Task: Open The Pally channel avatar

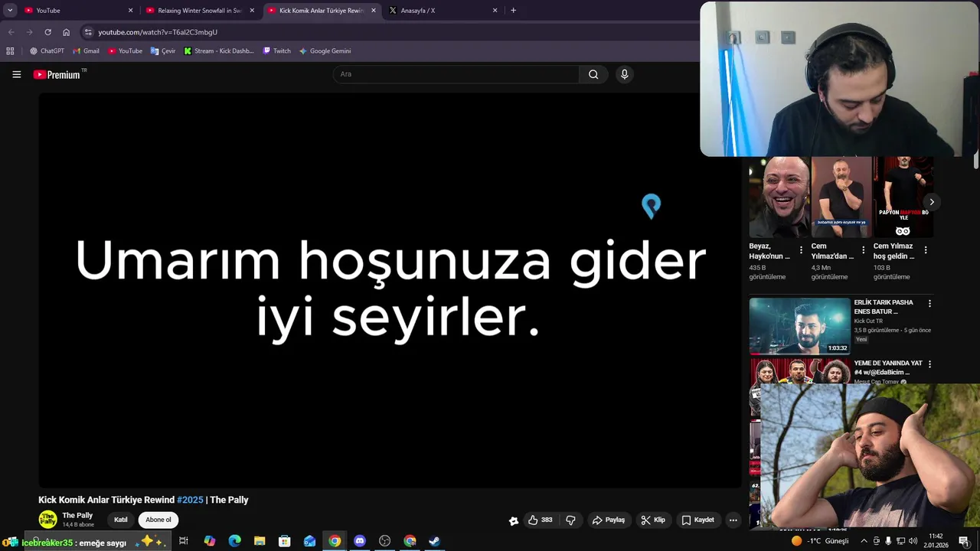Action: (47, 520)
